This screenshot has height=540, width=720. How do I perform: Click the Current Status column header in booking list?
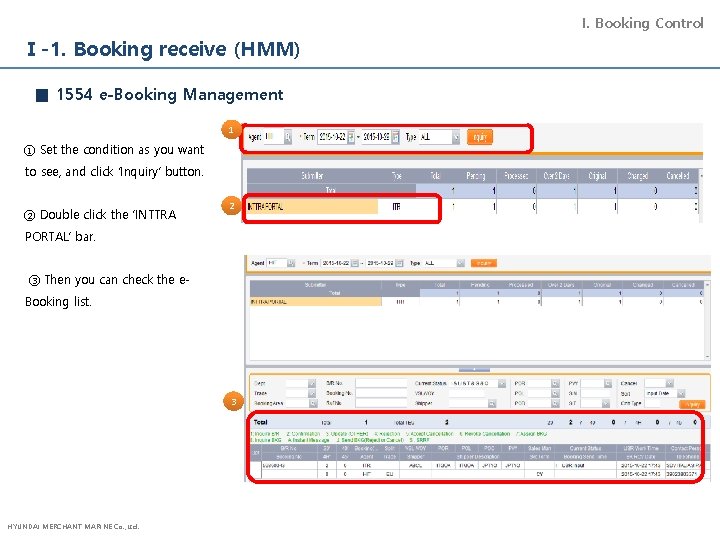[x=585, y=448]
